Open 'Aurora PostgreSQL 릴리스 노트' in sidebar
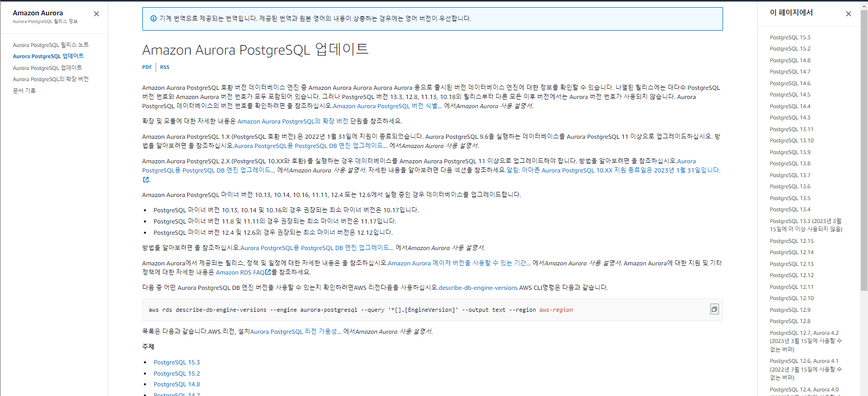 click(x=51, y=45)
